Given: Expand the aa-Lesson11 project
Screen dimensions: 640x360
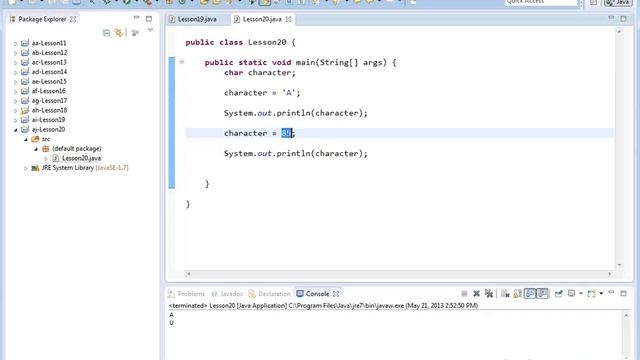Looking at the screenshot, I should [x=16, y=43].
